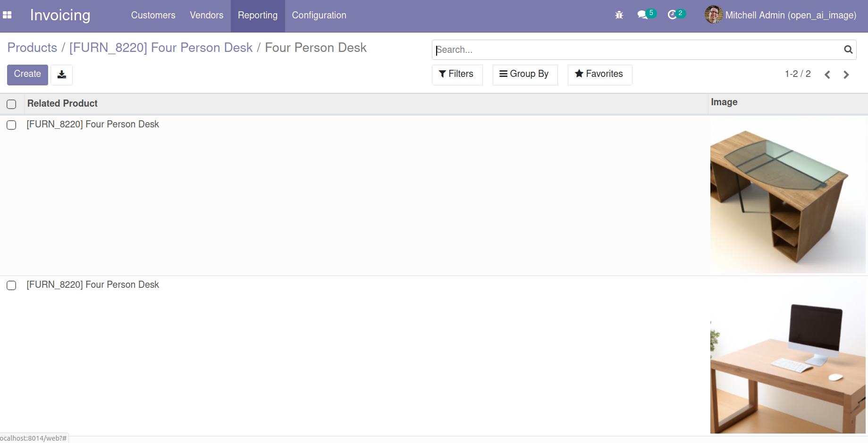The image size is (868, 443).
Task: Click second row text [FURN_8220] Four Person Desk
Action: pyautogui.click(x=93, y=284)
